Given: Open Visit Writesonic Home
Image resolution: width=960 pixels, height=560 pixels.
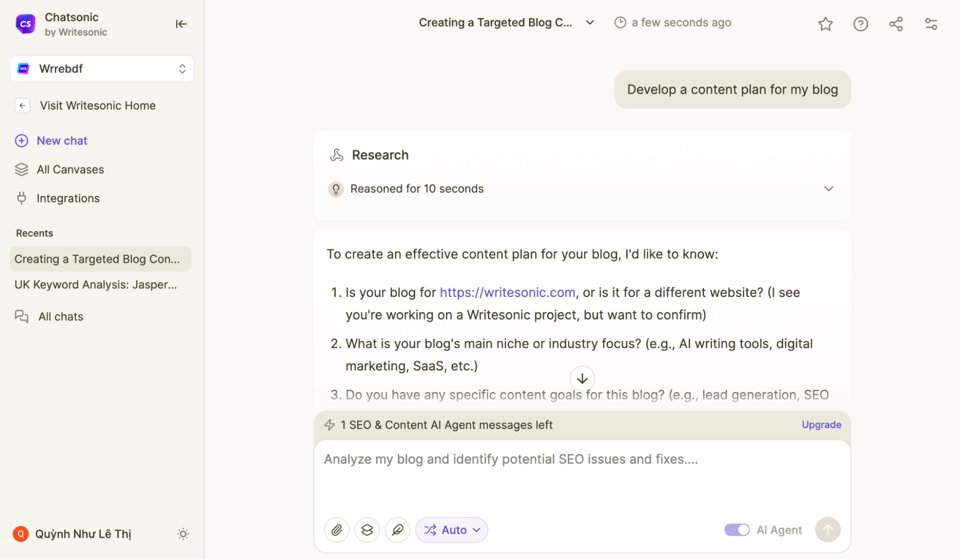Looking at the screenshot, I should click(x=97, y=106).
